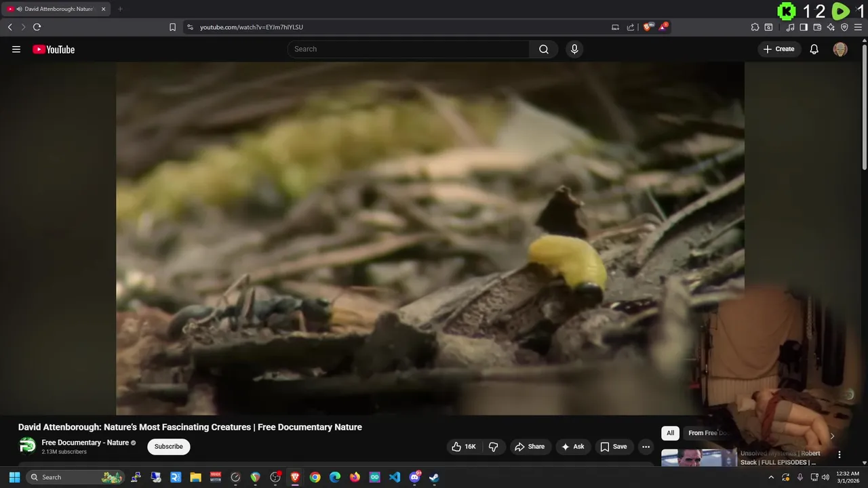
Task: Go to the YouTube home logo
Action: pyautogui.click(x=54, y=49)
